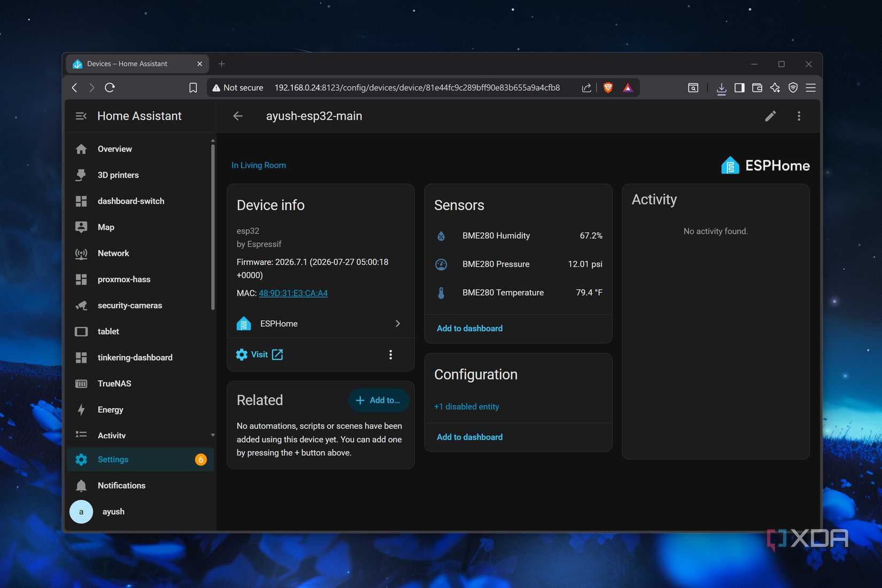Open the device page overflow menu
This screenshot has width=882, height=588.
click(x=799, y=116)
